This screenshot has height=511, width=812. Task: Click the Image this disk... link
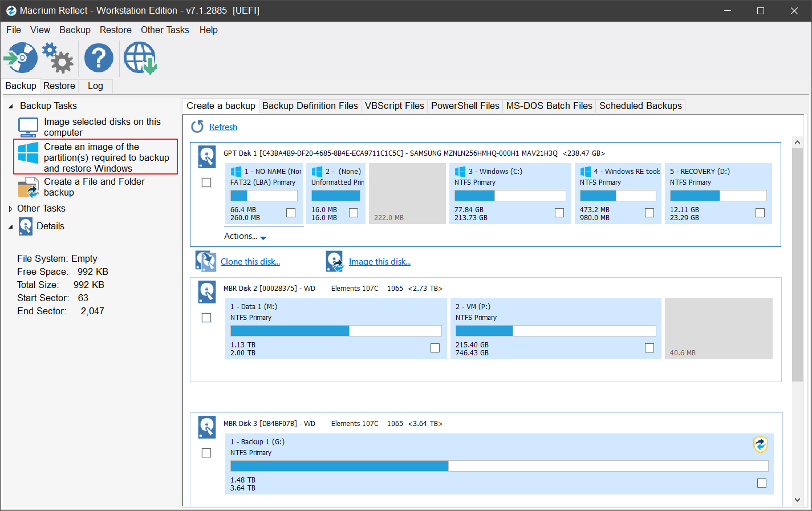[380, 262]
